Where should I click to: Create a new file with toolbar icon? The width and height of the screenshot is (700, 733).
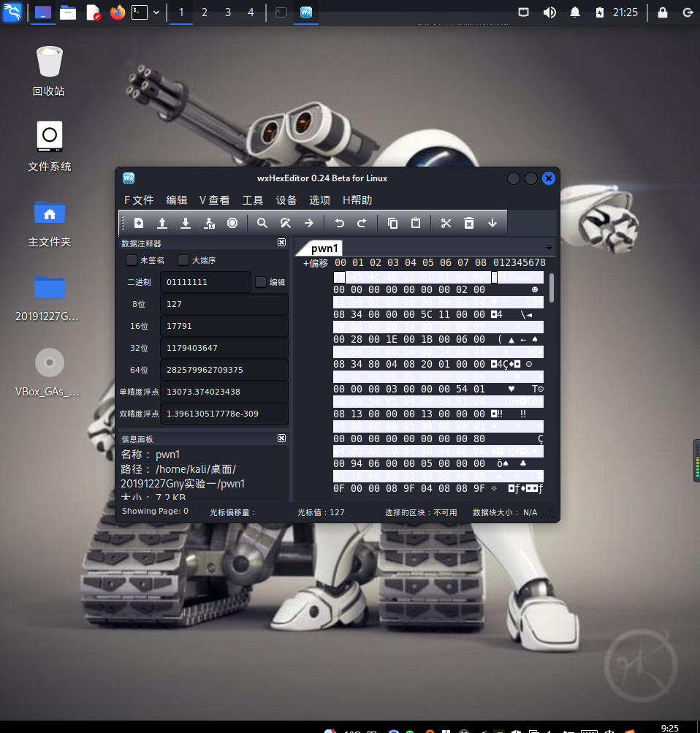tap(139, 224)
